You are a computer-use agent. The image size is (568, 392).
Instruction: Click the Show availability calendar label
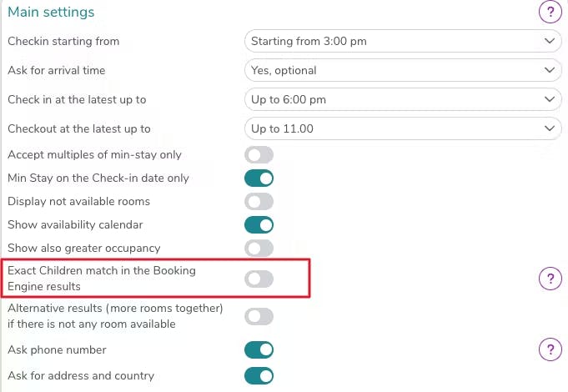tap(75, 225)
